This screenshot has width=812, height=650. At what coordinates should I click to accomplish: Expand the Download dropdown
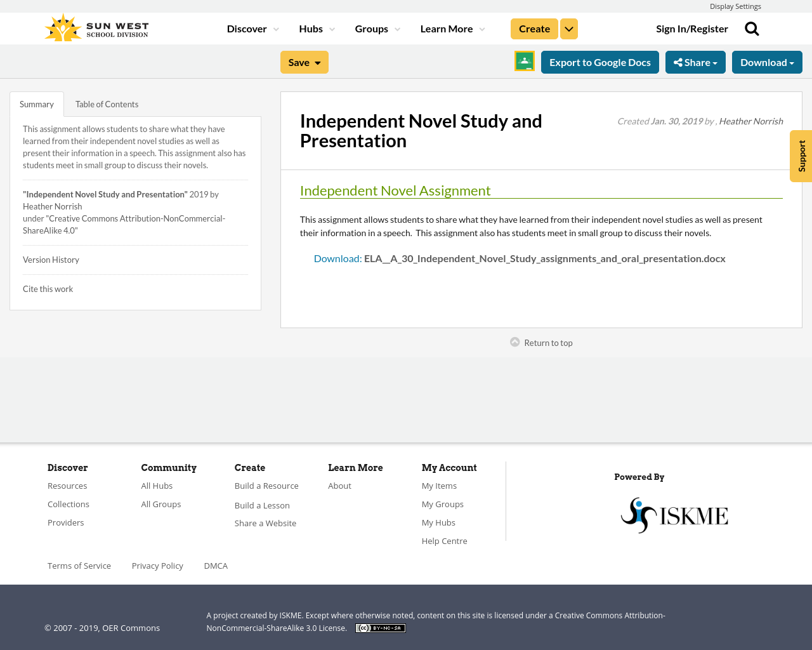pyautogui.click(x=767, y=62)
